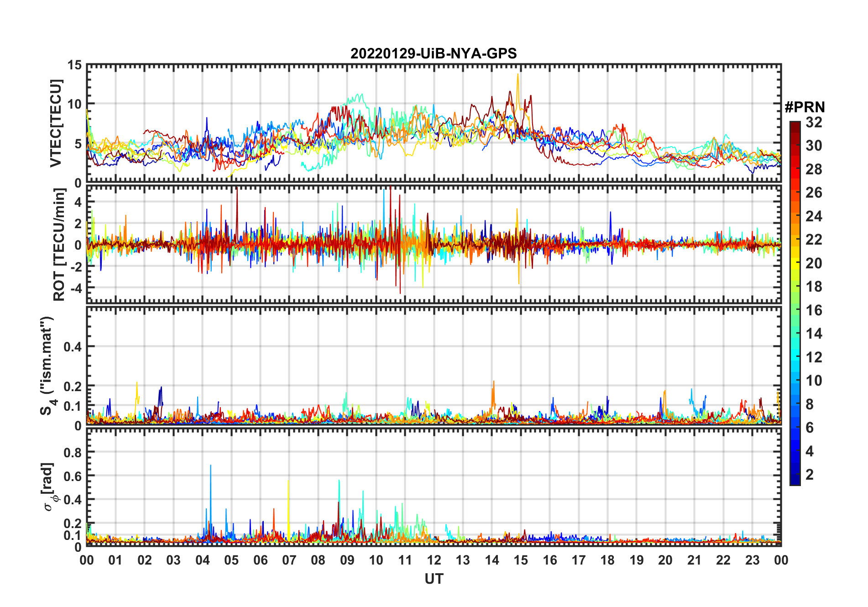This screenshot has width=868, height=607.
Task: Click colorbar tick label 32
Action: [x=814, y=122]
